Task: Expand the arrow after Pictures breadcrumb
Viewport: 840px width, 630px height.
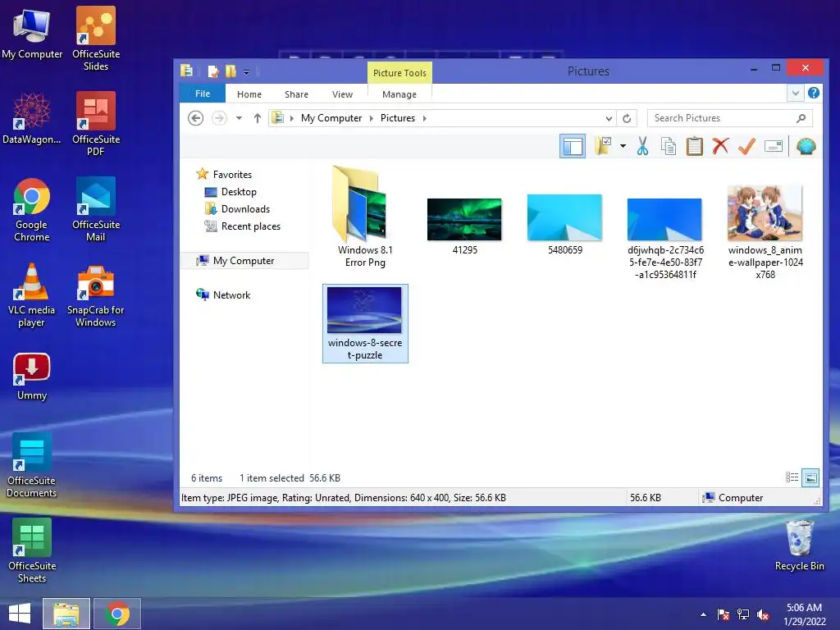Action: click(x=424, y=118)
